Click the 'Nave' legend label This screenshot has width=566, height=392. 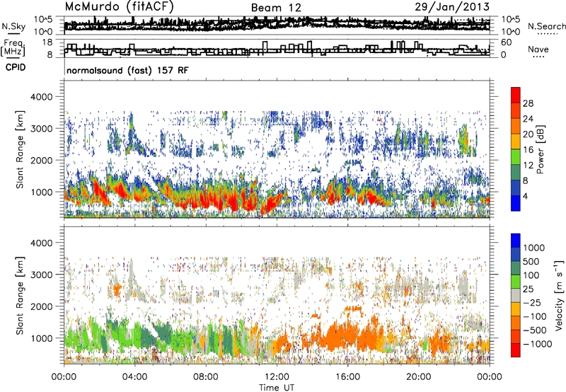point(538,49)
